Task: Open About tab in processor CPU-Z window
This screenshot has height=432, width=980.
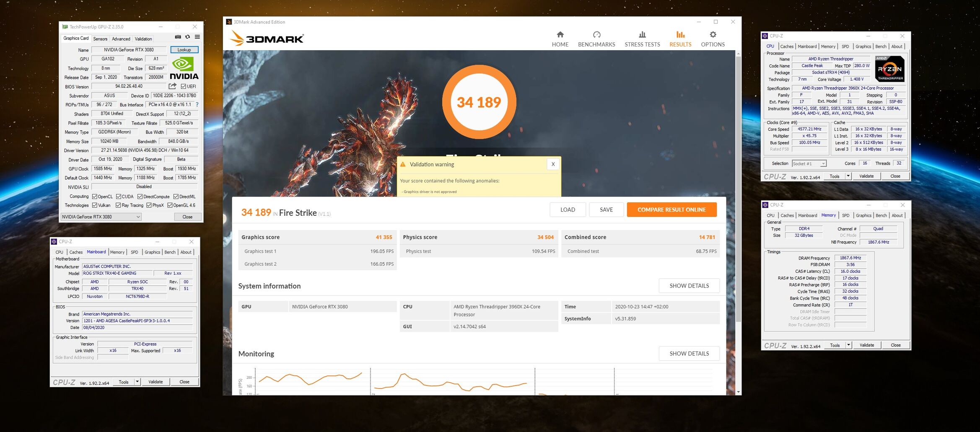Action: point(897,47)
